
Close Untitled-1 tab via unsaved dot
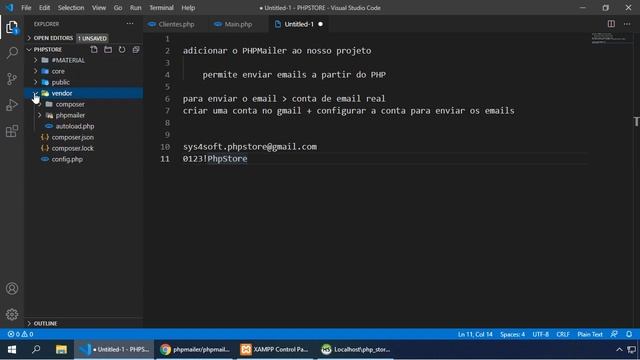click(x=320, y=24)
